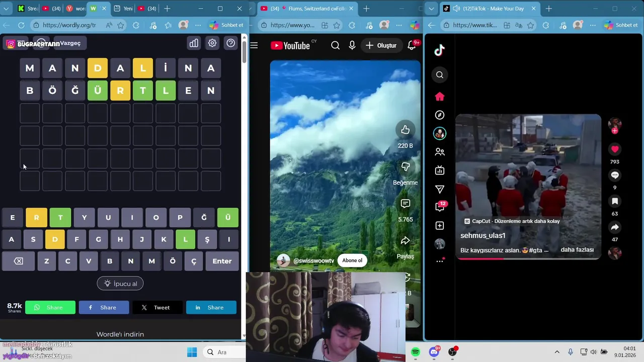The image size is (644, 362).
Task: Open TikTok messages paper plane
Action: coord(440,189)
